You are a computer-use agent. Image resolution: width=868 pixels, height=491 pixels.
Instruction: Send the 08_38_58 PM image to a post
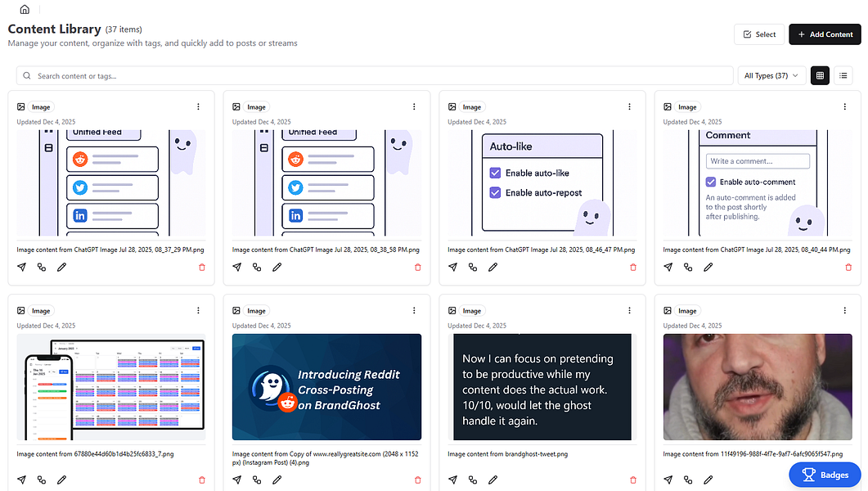point(237,267)
